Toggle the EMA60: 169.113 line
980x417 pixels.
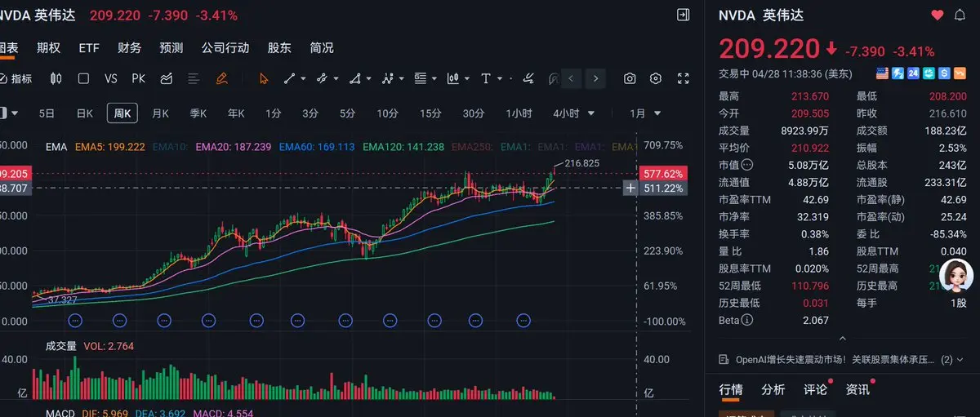tap(317, 147)
